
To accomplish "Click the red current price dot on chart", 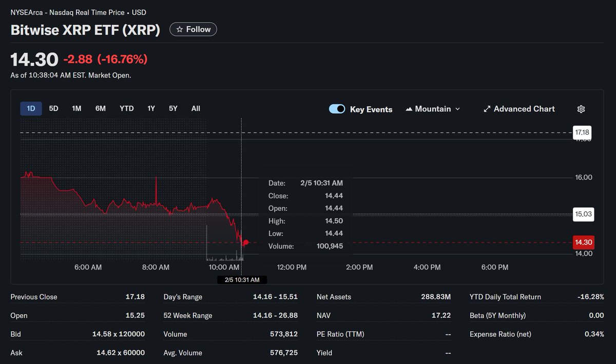I will point(246,242).
